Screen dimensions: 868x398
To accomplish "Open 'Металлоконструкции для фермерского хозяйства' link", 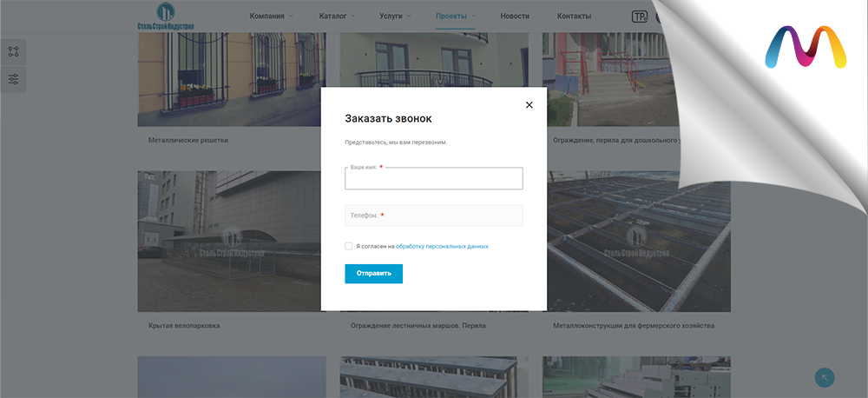I will [x=634, y=326].
